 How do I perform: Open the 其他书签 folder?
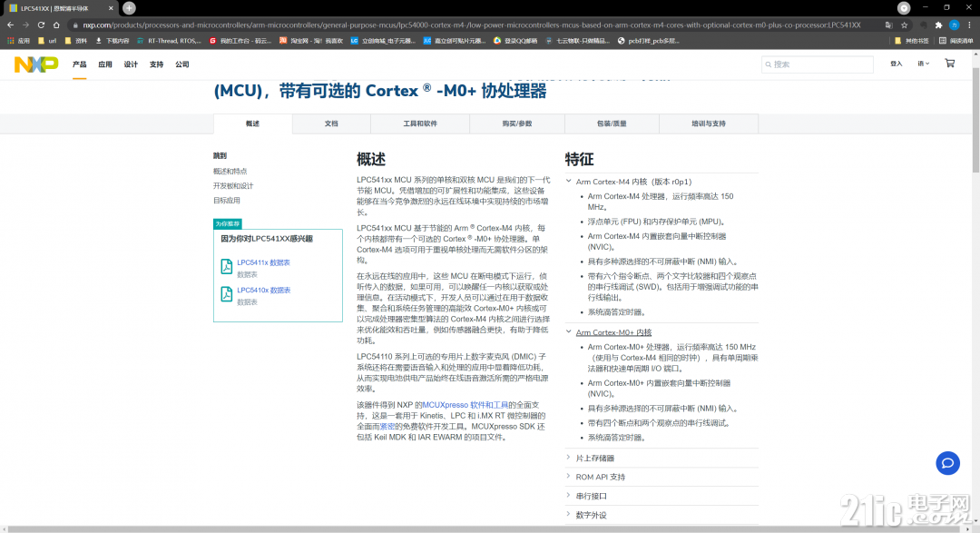pyautogui.click(x=911, y=41)
